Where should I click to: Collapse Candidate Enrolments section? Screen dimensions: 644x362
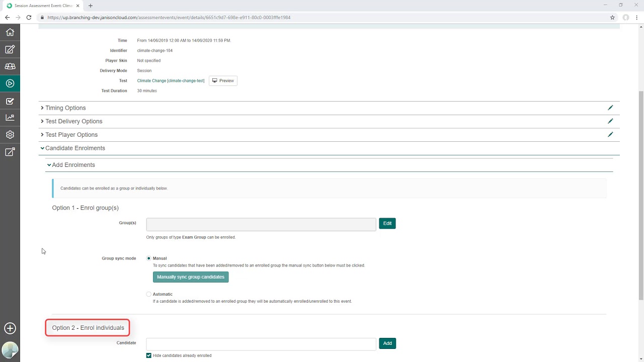(x=73, y=148)
